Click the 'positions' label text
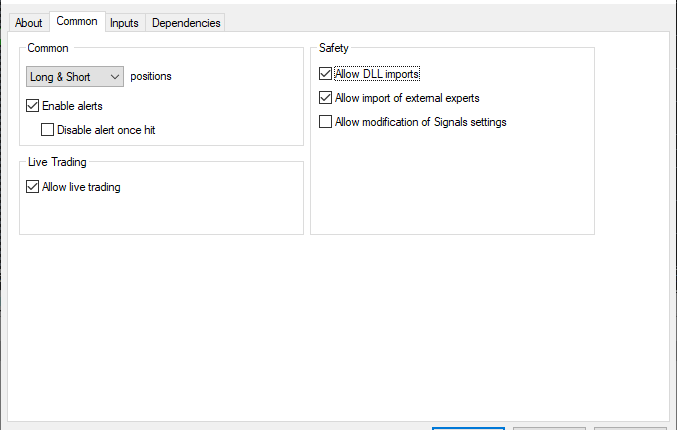The height and width of the screenshot is (430, 677). (x=151, y=76)
